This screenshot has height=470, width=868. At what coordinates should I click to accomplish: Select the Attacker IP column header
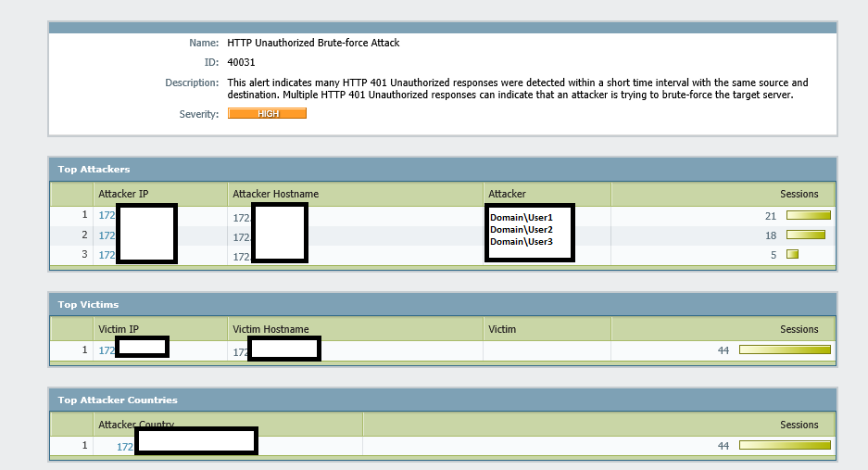click(x=123, y=194)
